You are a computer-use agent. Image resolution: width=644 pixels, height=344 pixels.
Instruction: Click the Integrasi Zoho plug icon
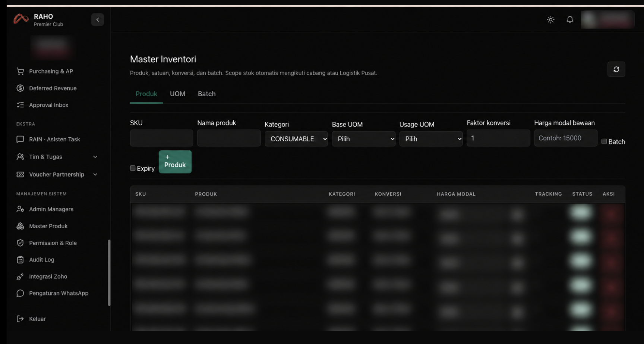tap(20, 276)
